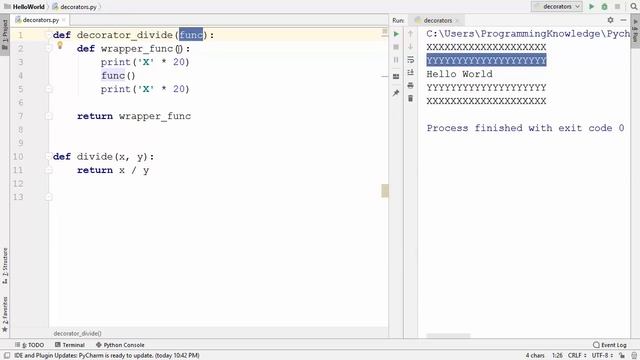This screenshot has width=640, height=360.
Task: Open CRLF line separator selector
Action: coord(577,356)
